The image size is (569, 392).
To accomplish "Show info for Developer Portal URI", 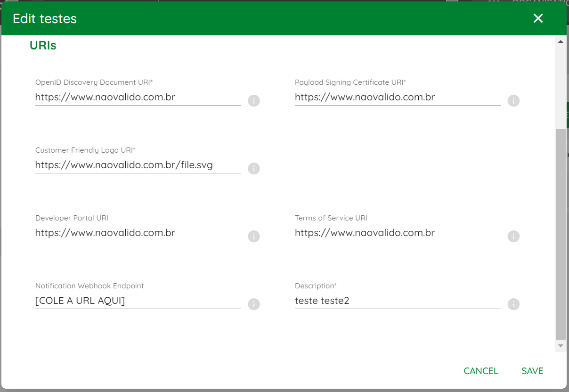I will 254,236.
